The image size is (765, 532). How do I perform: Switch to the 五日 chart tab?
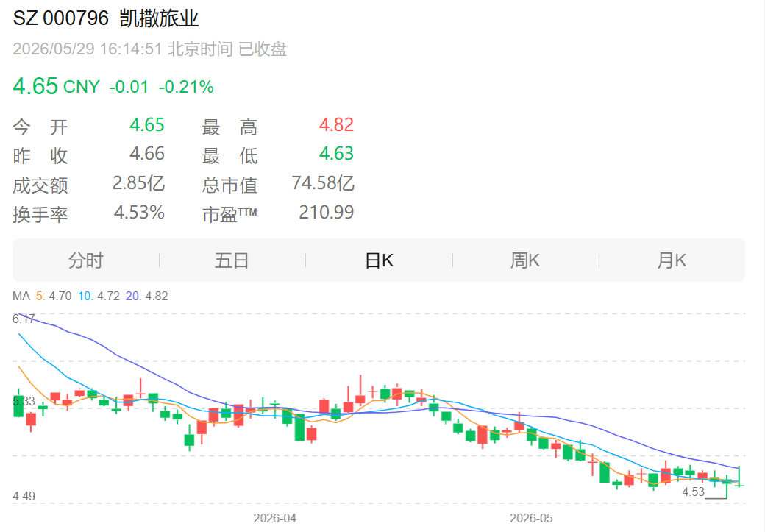tap(232, 260)
